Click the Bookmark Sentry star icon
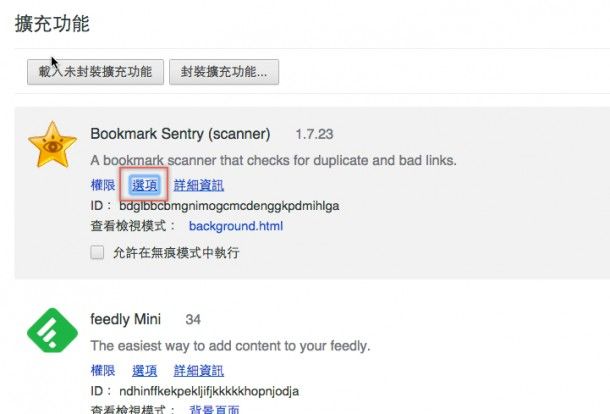The height and width of the screenshot is (414, 610). tap(52, 145)
